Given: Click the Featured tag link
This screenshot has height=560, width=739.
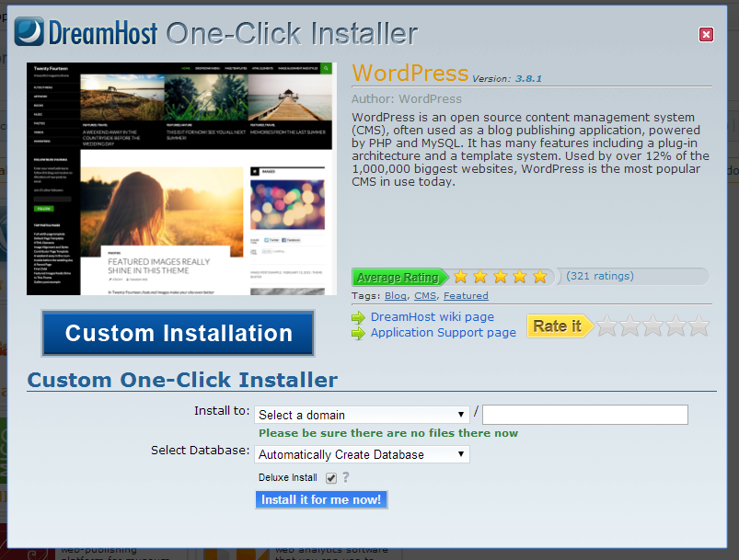Looking at the screenshot, I should [466, 296].
